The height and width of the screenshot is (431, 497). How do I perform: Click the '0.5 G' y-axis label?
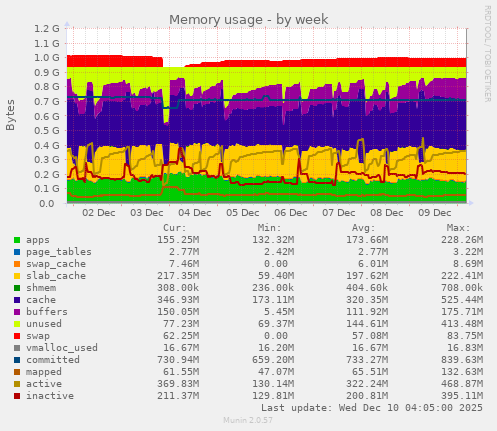coord(47,131)
